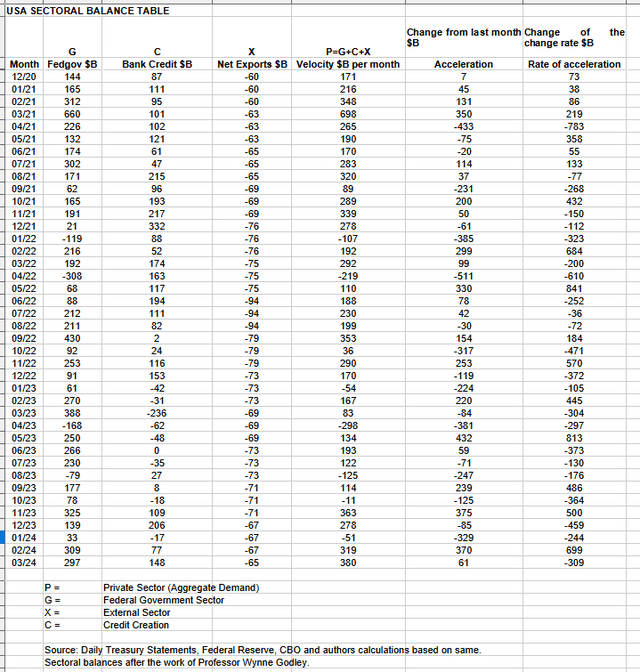The width and height of the screenshot is (640, 672).
Task: Select the 'External Sector' legend cell
Action: pyautogui.click(x=136, y=612)
